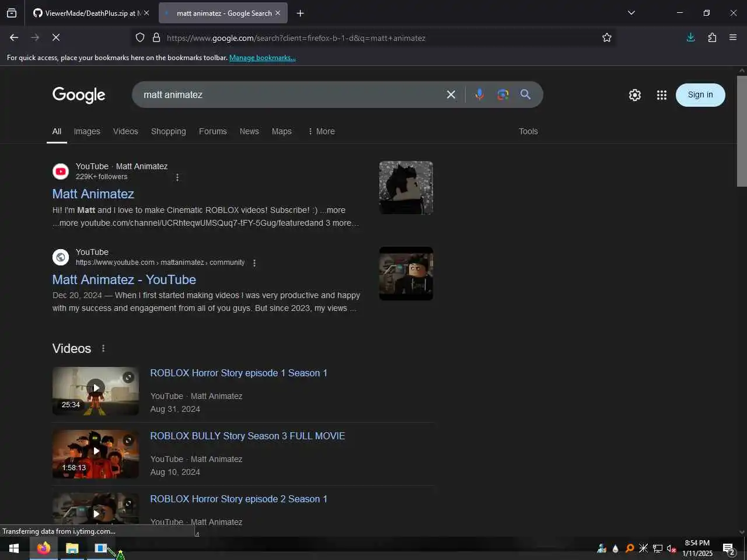This screenshot has width=747, height=560.
Task: Open Google apps grid
Action: [661, 95]
